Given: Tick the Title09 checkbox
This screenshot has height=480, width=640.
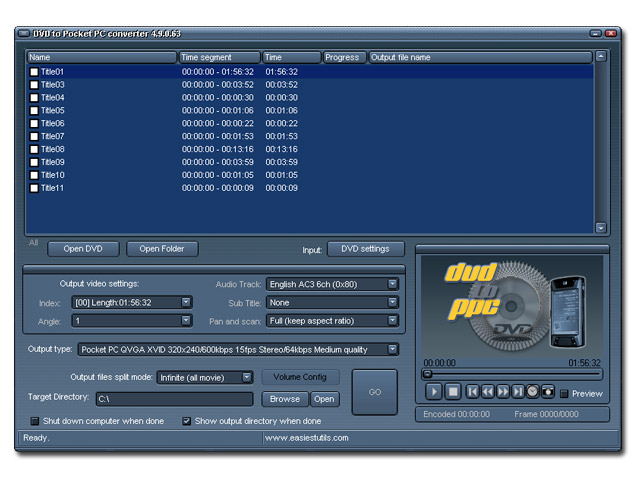Looking at the screenshot, I should 34,162.
